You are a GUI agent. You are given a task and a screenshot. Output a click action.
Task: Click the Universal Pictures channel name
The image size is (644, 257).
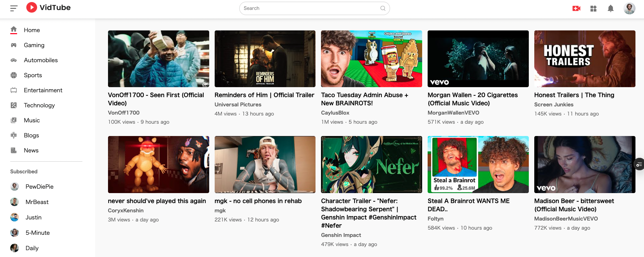tap(238, 105)
